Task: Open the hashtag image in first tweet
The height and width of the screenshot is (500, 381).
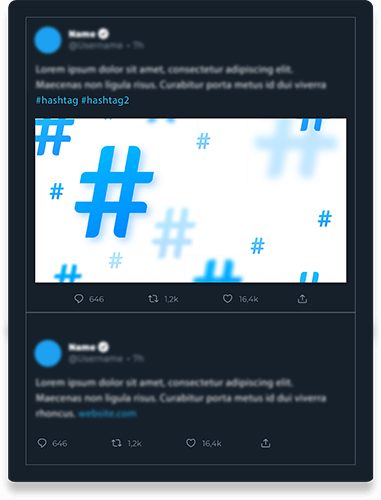Action: [191, 200]
